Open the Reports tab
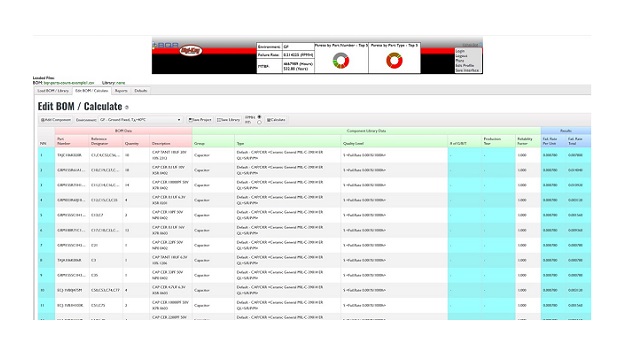Screen dimensions: 630x360 click(x=121, y=91)
